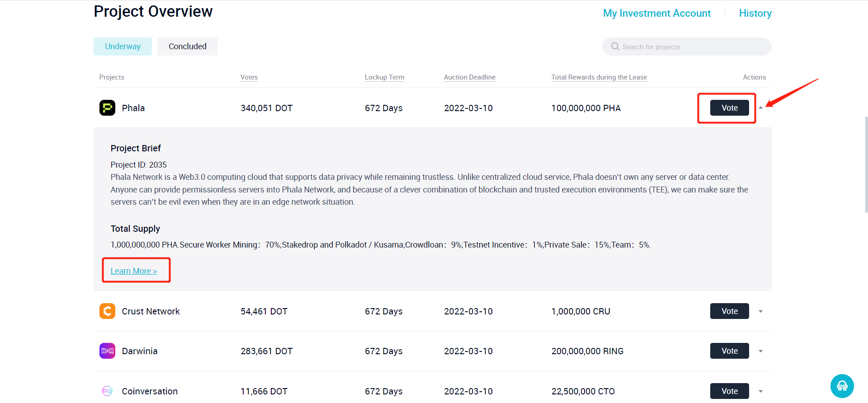Select the Crust Network project name
Image resolution: width=868 pixels, height=403 pixels.
click(151, 311)
